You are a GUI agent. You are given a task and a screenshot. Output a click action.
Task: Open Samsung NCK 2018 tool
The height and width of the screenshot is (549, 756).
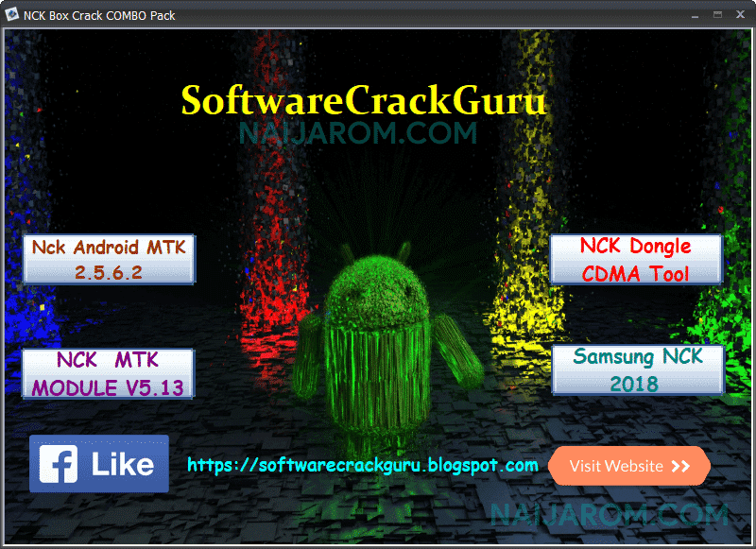tap(638, 369)
